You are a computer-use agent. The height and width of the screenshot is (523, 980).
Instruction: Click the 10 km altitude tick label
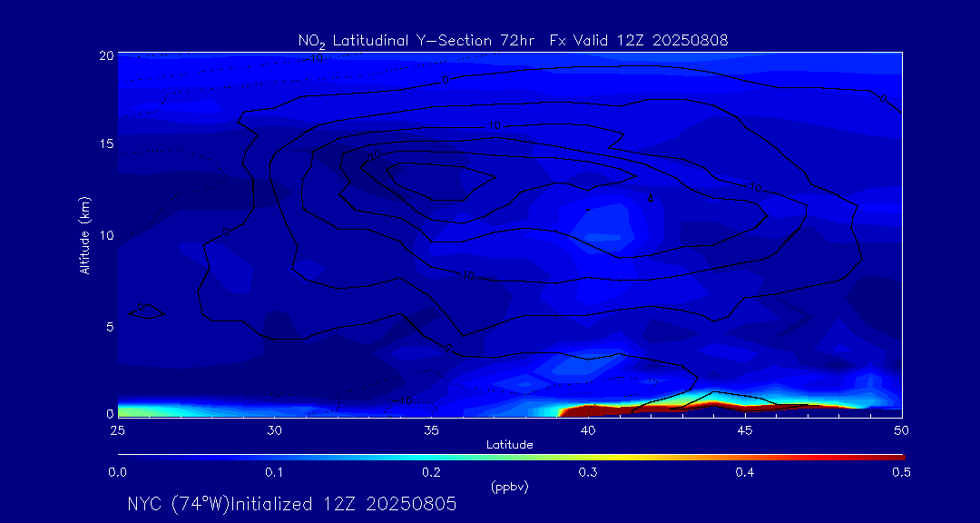tap(103, 235)
